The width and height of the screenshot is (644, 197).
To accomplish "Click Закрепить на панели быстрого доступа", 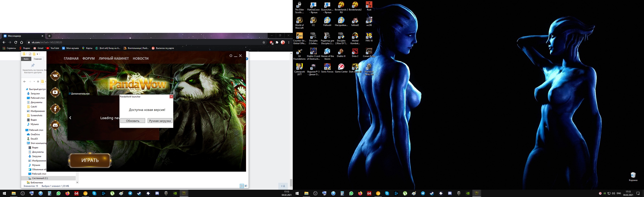I will click(33, 69).
